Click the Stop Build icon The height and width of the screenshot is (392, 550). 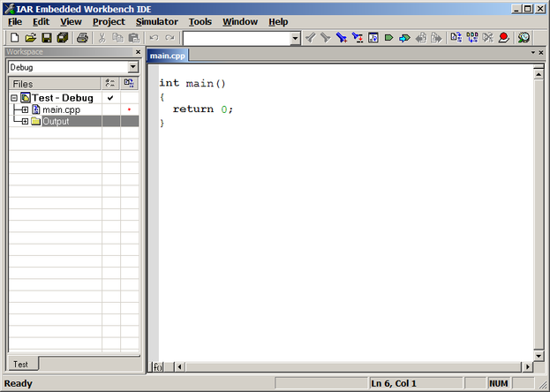[488, 38]
